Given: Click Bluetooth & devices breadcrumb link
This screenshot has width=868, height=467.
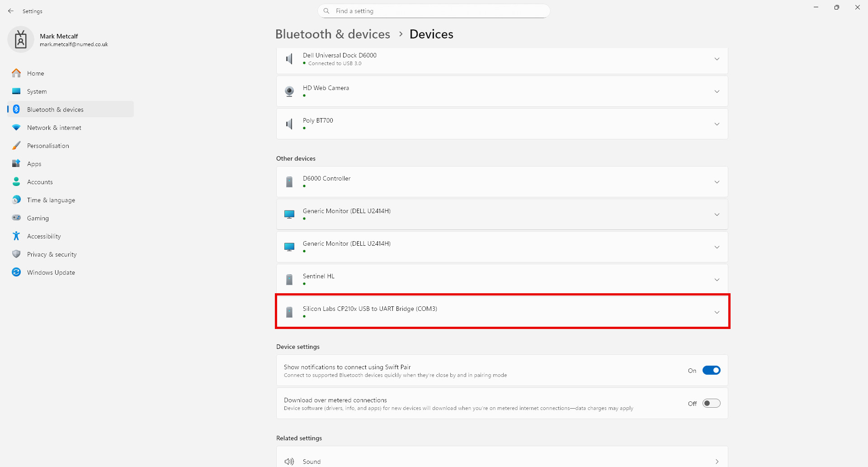Looking at the screenshot, I should pos(332,34).
